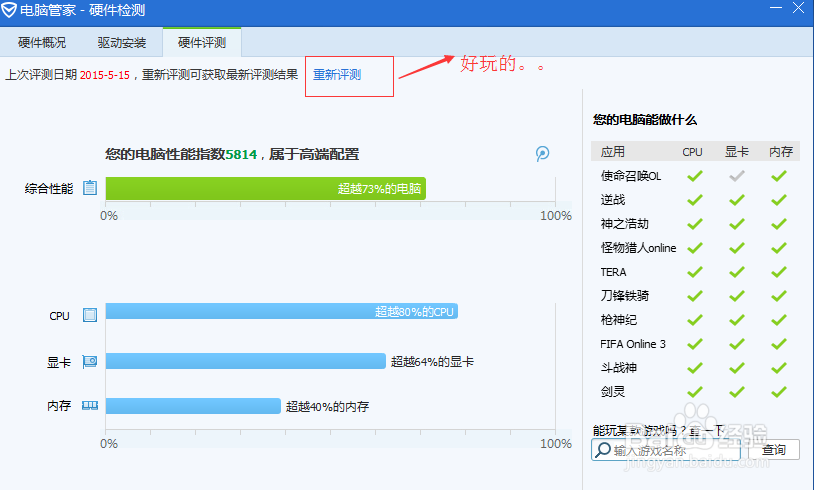Click the 显卡 column header in games table
The width and height of the screenshot is (814, 490).
pyautogui.click(x=737, y=152)
